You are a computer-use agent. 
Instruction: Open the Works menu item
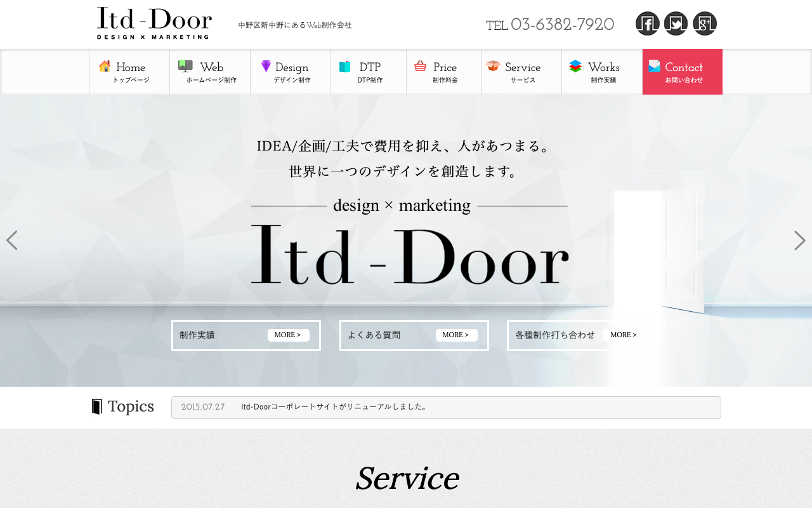pos(602,72)
